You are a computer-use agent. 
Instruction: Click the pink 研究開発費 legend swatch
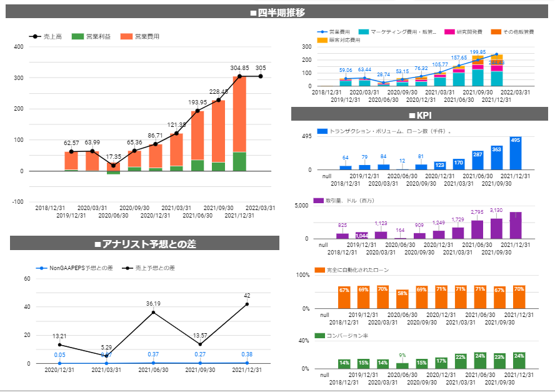pos(449,32)
